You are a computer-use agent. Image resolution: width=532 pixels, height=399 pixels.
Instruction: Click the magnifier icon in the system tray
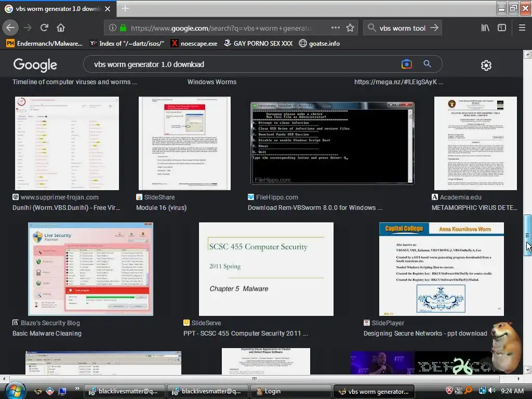(469, 391)
